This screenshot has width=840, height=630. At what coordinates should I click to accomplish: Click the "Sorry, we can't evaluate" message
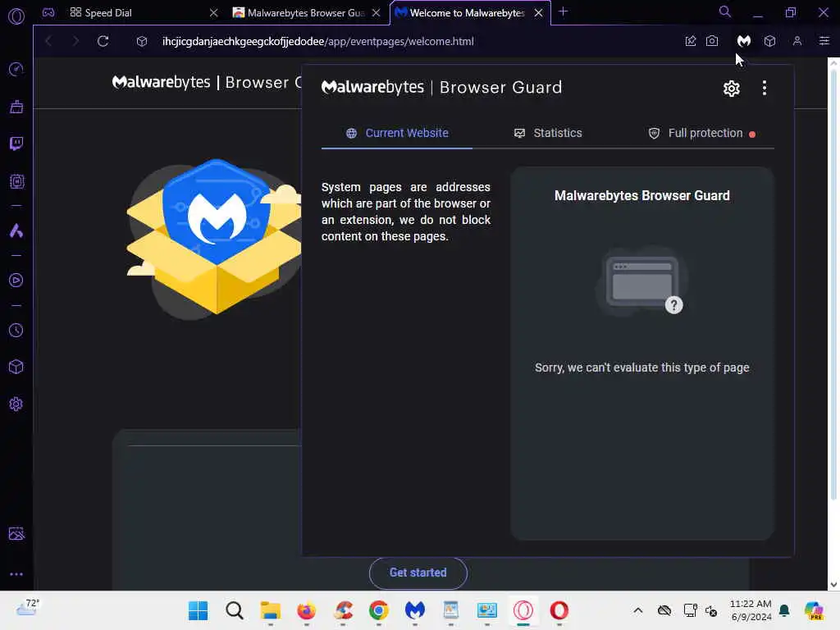[641, 367]
